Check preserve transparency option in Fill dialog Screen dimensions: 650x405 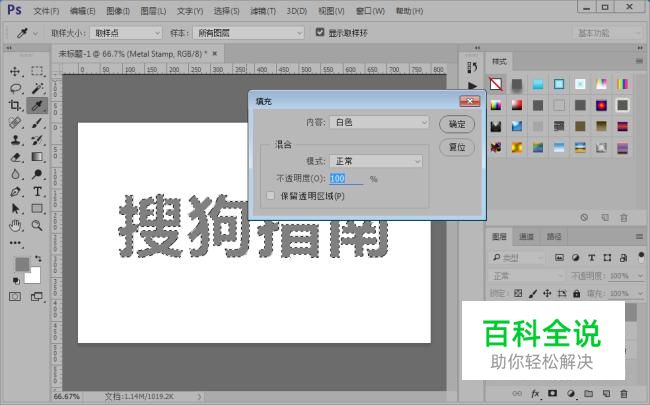[270, 196]
